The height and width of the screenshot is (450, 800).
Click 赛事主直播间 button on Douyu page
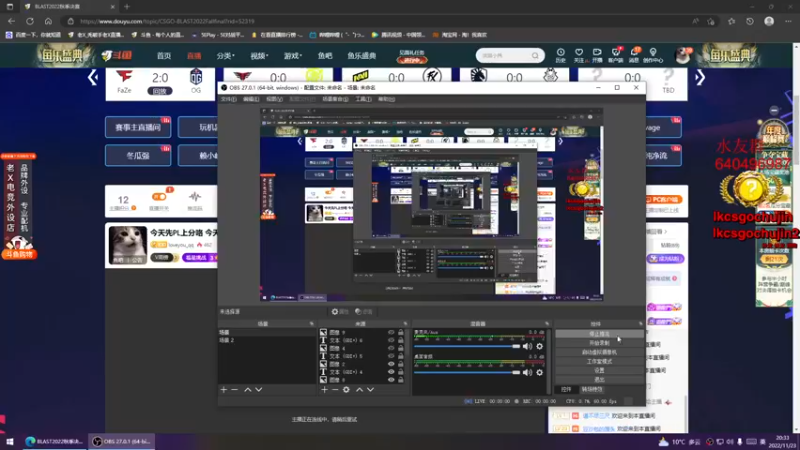click(x=138, y=128)
